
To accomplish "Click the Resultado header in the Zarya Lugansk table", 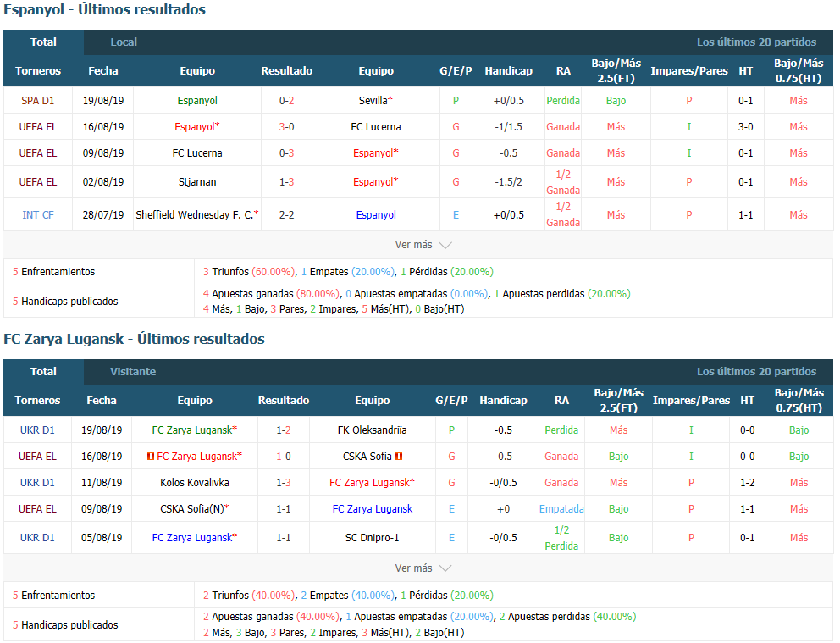I will (284, 400).
